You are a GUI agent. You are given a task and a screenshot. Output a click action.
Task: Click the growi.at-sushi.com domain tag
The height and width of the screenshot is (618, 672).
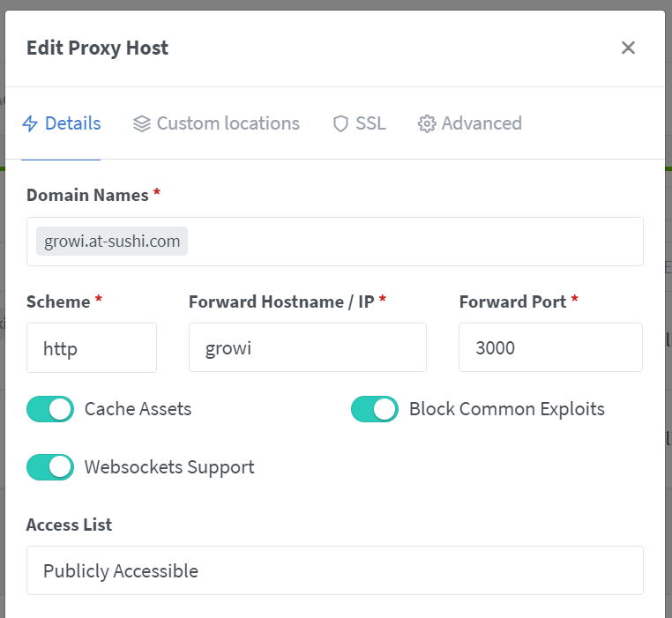(112, 242)
